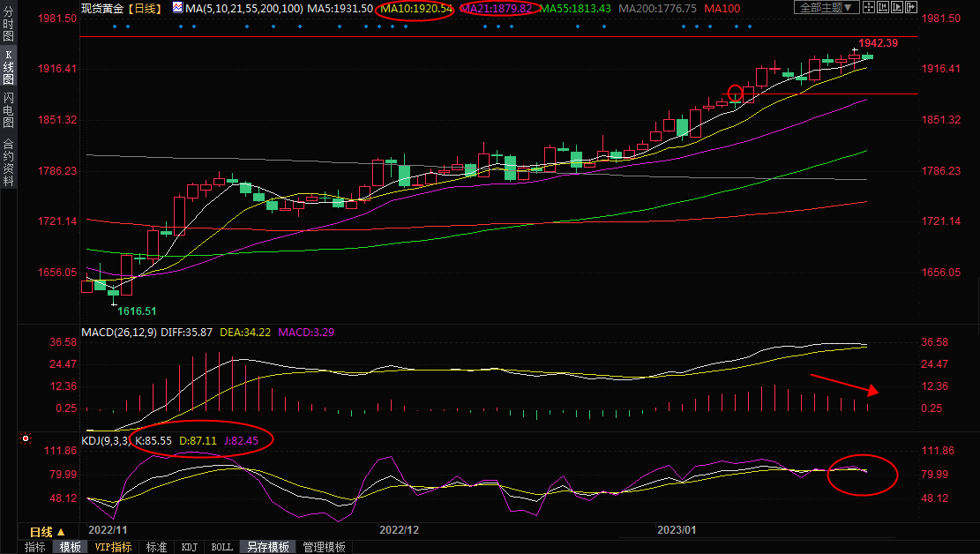Open the VIP指标 tab
Image resolution: width=980 pixels, height=554 pixels.
pyautogui.click(x=113, y=547)
